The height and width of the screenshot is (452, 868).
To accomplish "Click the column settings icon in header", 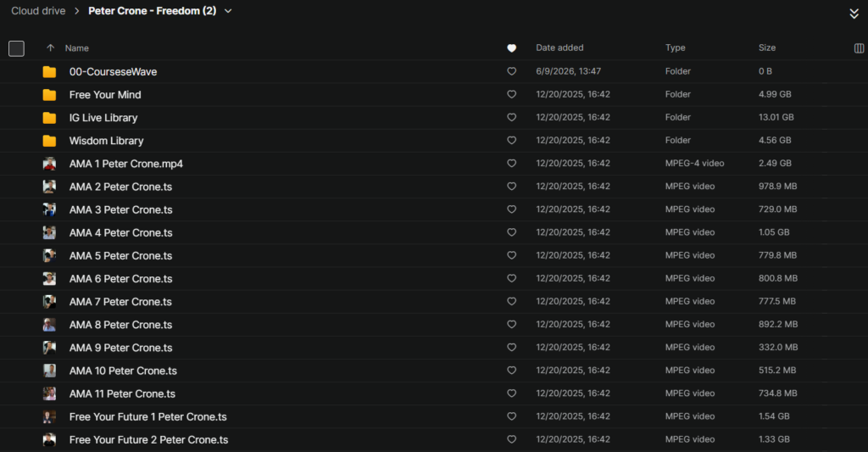I will pos(859,48).
